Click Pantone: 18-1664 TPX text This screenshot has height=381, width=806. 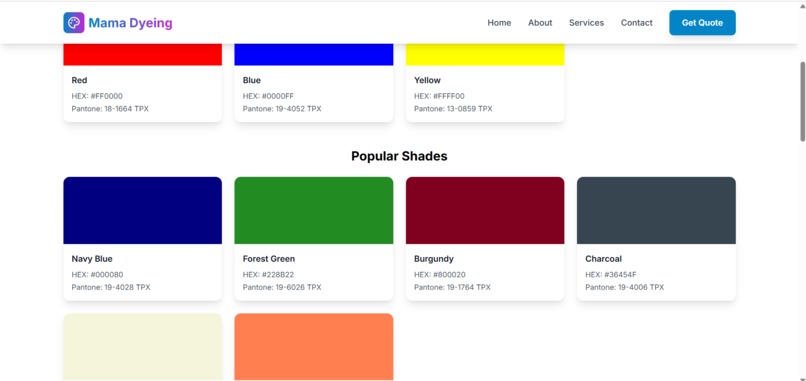[110, 109]
